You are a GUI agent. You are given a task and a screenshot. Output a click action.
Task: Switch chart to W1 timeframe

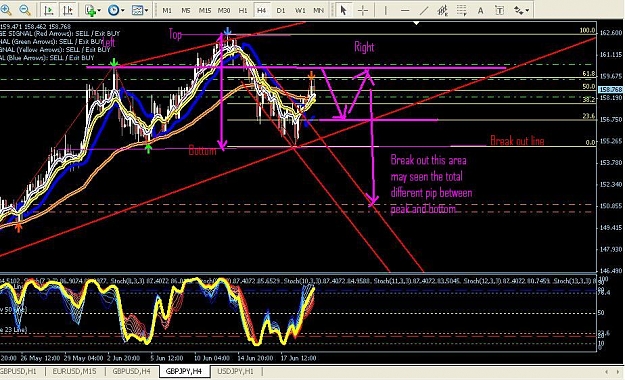(x=300, y=10)
